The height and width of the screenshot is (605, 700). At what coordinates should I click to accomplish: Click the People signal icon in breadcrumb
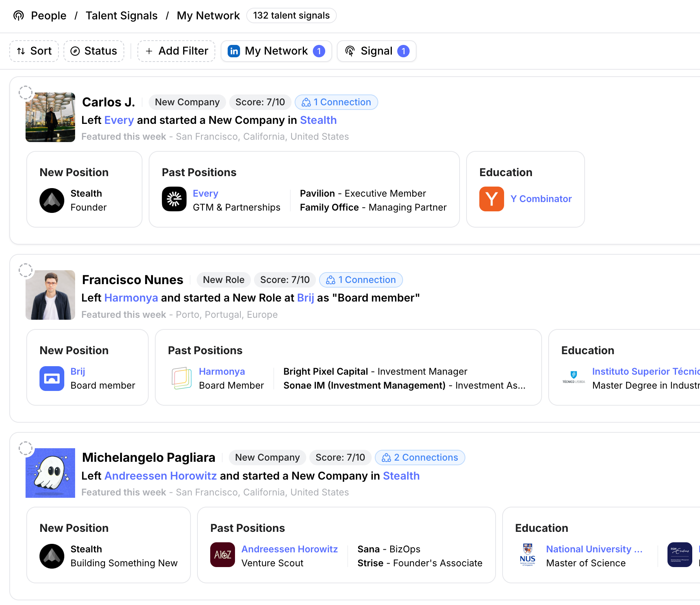coord(19,15)
